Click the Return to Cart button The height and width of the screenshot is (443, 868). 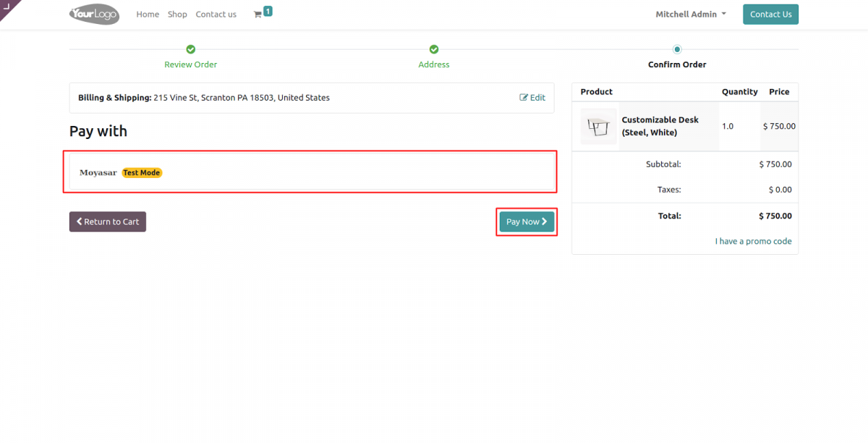point(107,221)
